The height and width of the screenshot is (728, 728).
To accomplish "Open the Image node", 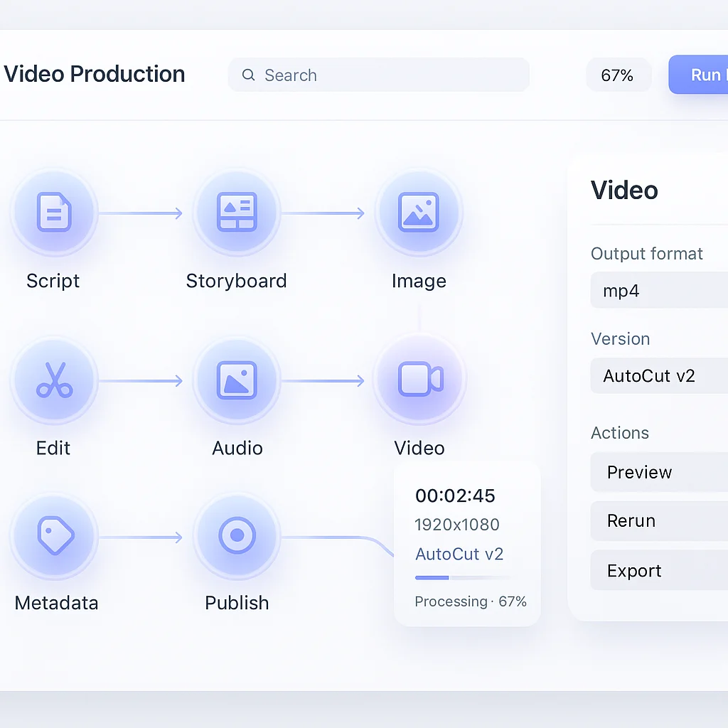I will [x=419, y=212].
